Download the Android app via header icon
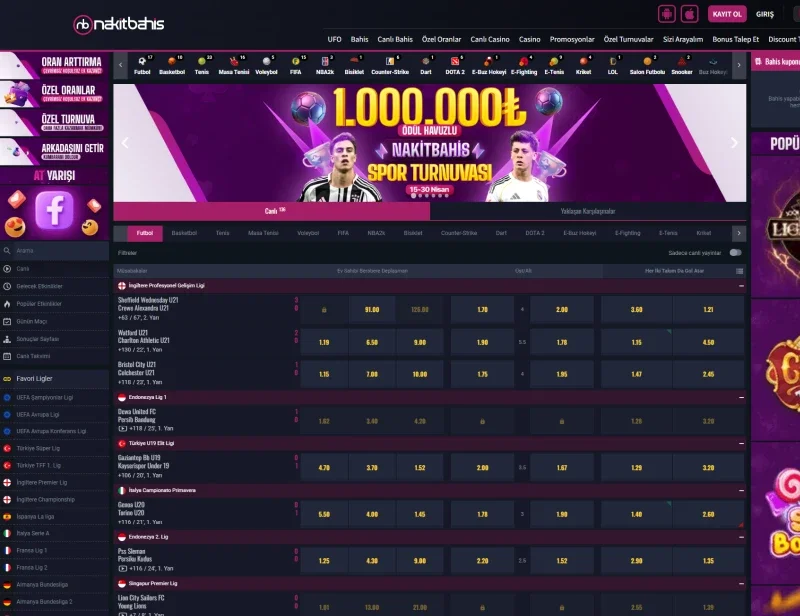800x616 pixels. click(666, 14)
